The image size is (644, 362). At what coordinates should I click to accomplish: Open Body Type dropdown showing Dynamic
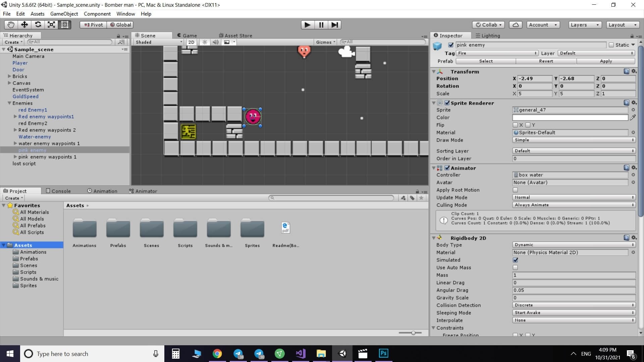[x=574, y=245]
